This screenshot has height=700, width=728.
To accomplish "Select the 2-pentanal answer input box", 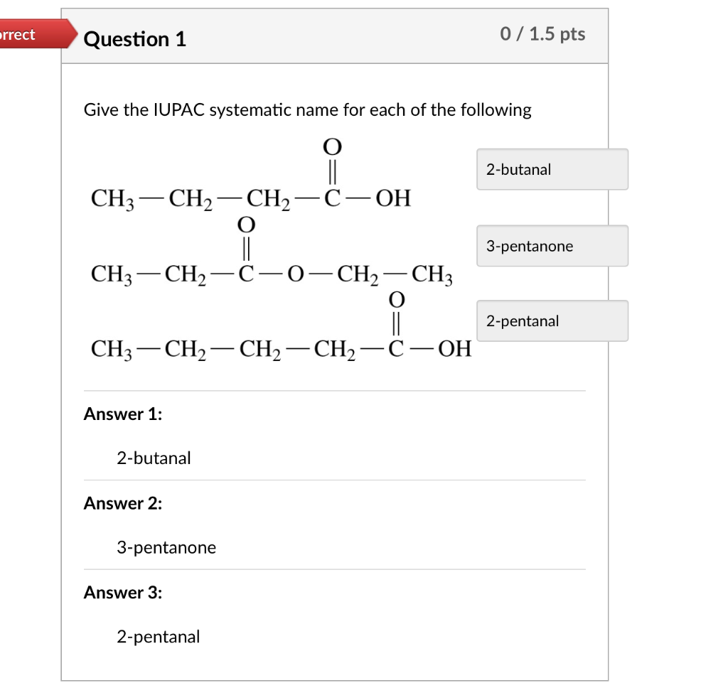I will (552, 321).
